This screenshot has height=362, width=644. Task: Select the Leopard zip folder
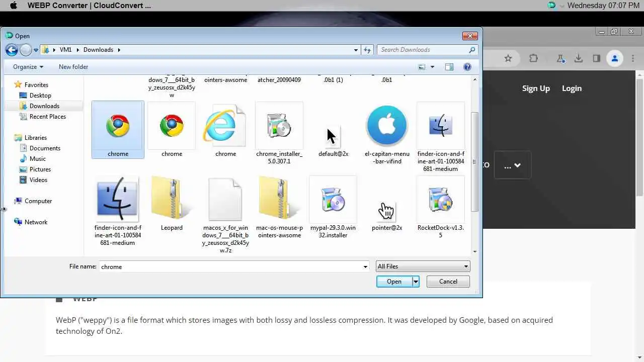pos(172,204)
